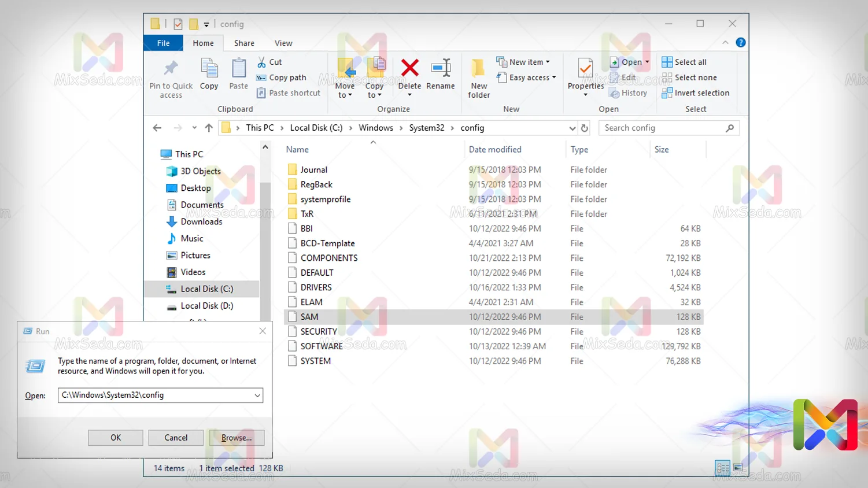Image resolution: width=868 pixels, height=488 pixels.
Task: Refresh the config folder view
Action: [585, 128]
